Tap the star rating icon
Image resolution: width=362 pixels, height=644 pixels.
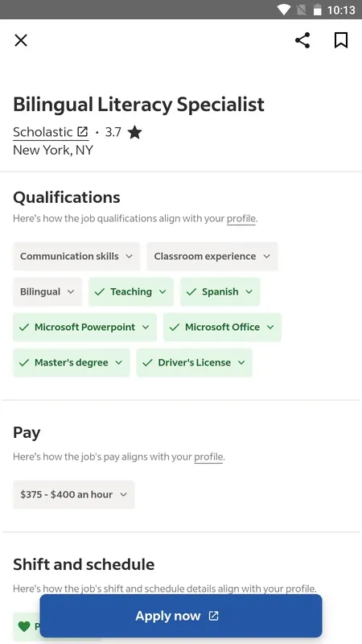pos(134,132)
